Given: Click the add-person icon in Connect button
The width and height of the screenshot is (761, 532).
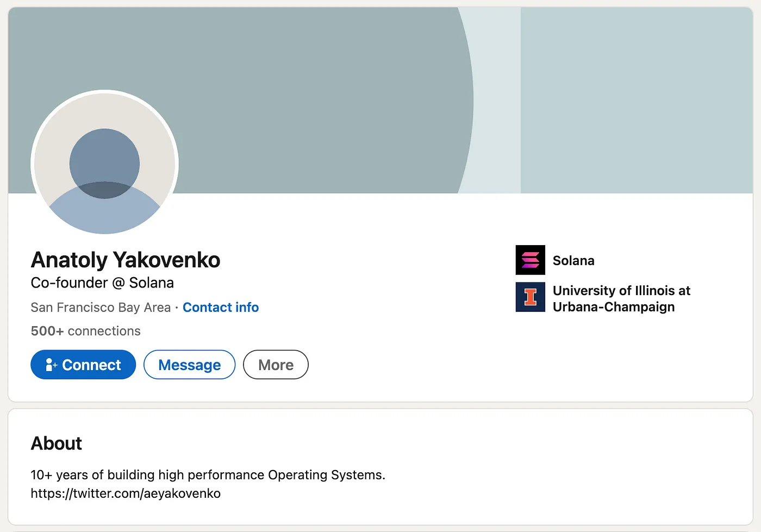Looking at the screenshot, I should (x=51, y=365).
